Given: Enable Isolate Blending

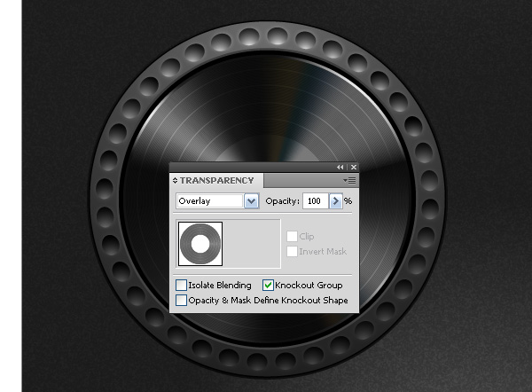Looking at the screenshot, I should click(x=181, y=285).
